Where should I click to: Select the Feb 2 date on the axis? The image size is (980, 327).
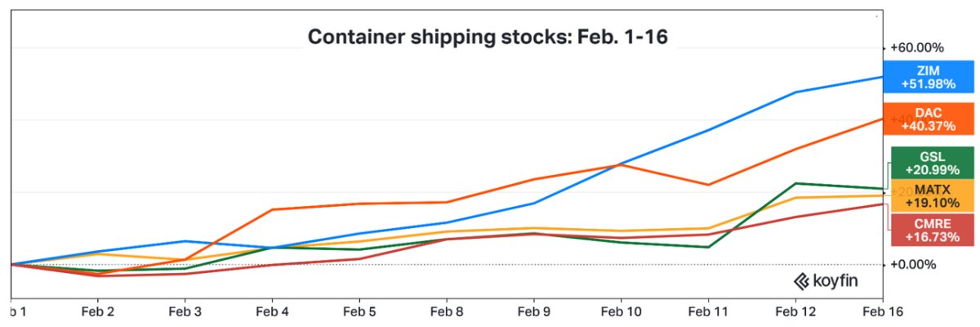97,311
